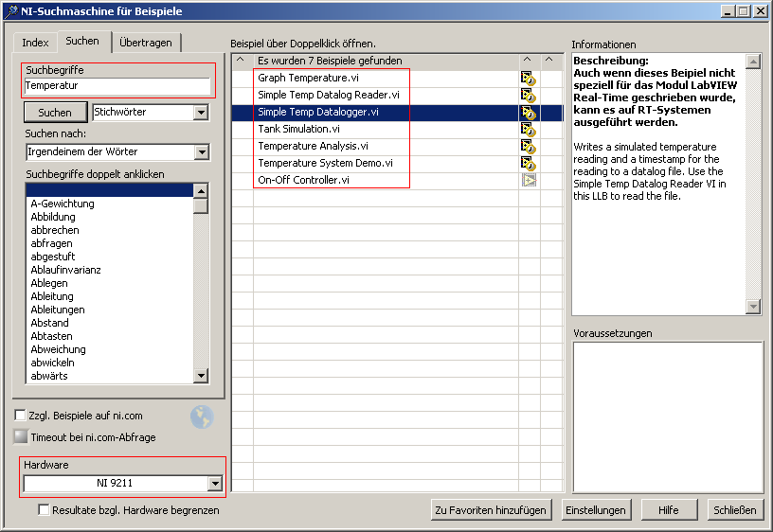Click the Suchbegriffe text field with Temperatur
Screen dimensions: 773x532
(117, 86)
